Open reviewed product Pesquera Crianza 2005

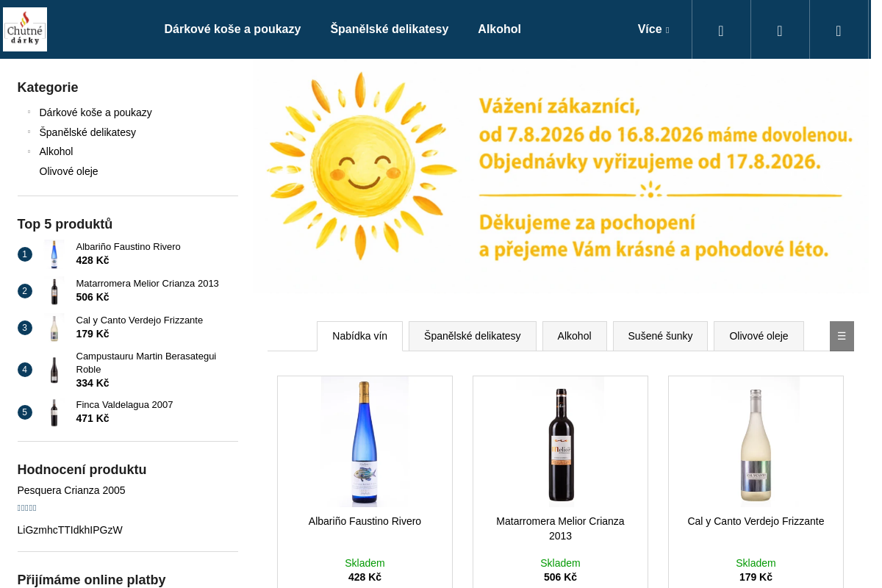(71, 490)
